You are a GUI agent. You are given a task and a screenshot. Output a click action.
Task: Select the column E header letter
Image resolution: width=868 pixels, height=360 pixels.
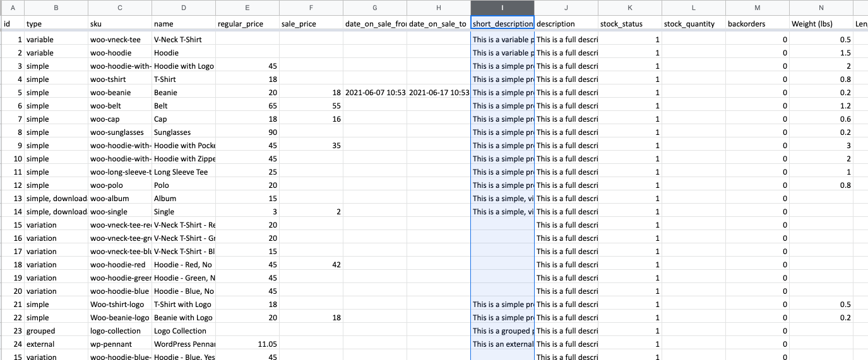point(247,8)
